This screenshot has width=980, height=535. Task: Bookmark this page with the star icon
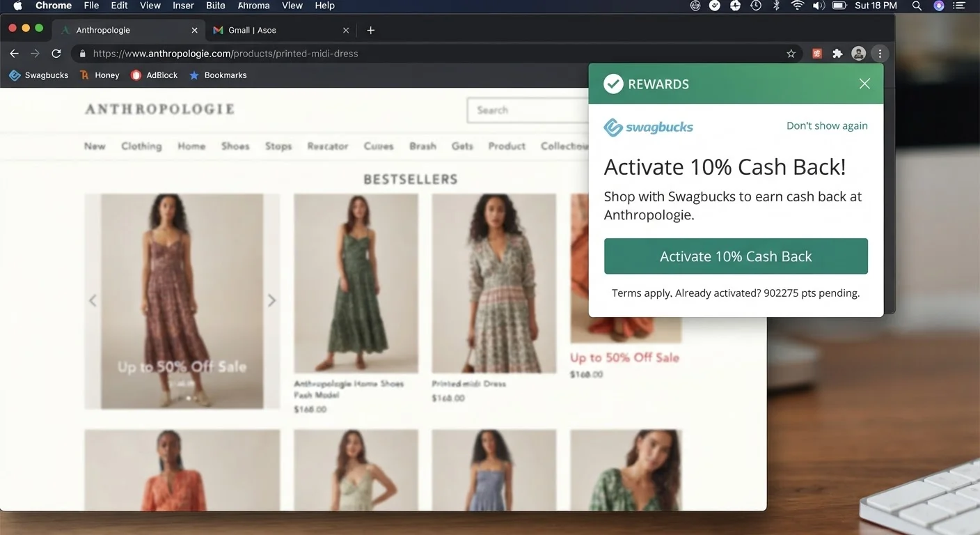point(791,54)
